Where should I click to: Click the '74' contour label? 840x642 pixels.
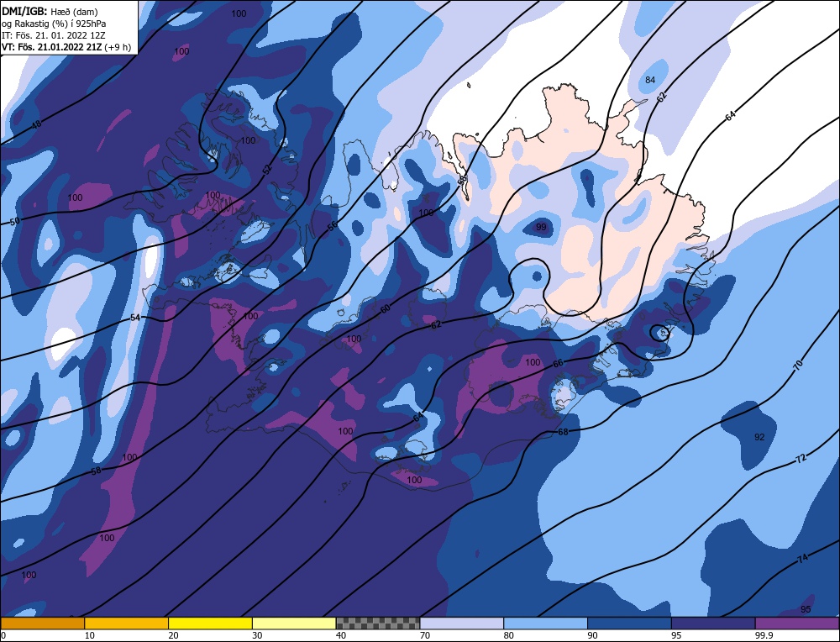pos(802,559)
